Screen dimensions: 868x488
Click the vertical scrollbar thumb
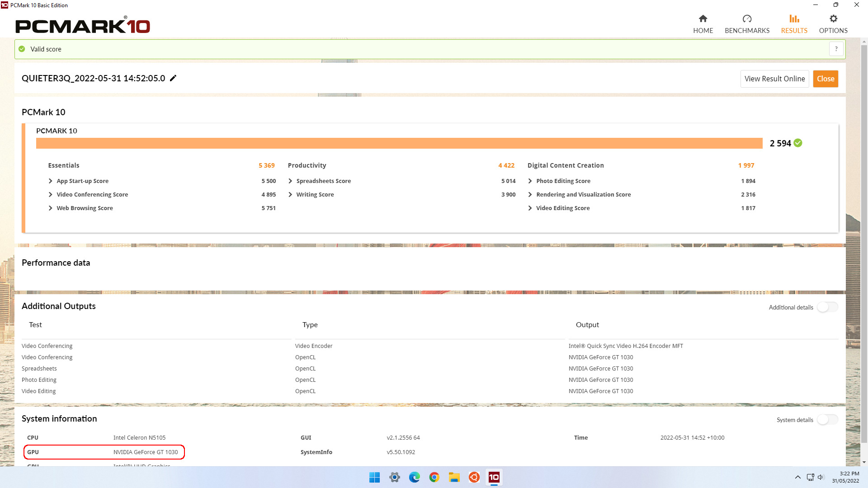tap(864, 244)
